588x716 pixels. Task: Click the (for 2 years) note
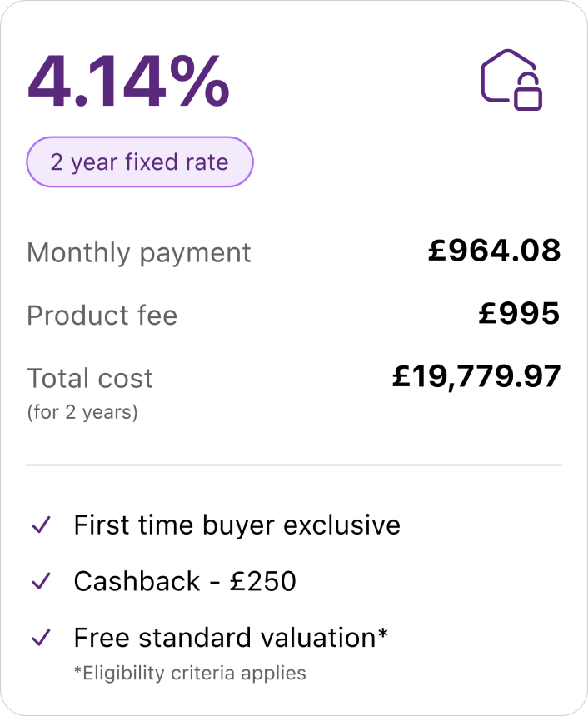coord(82,412)
